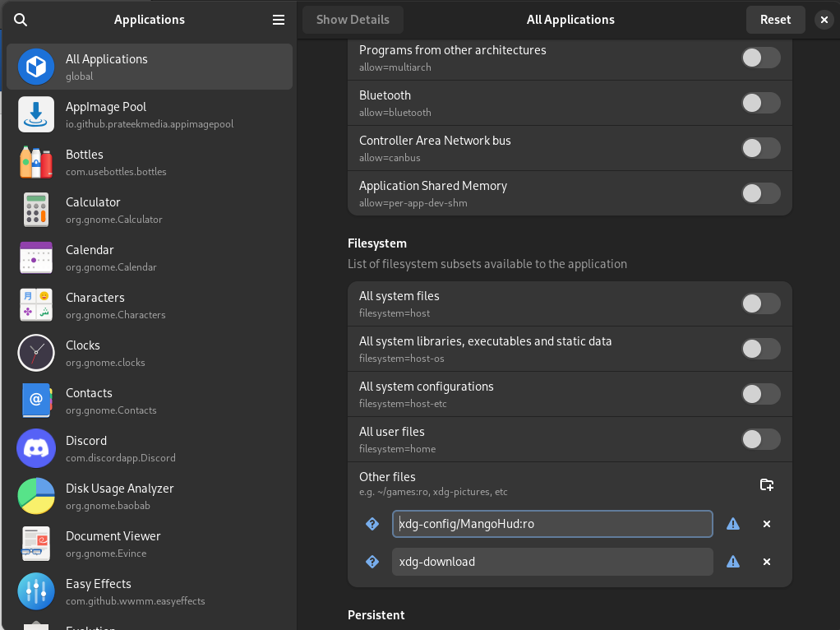Toggle Controller Area Network bus
The width and height of the screenshot is (840, 630).
click(x=760, y=148)
